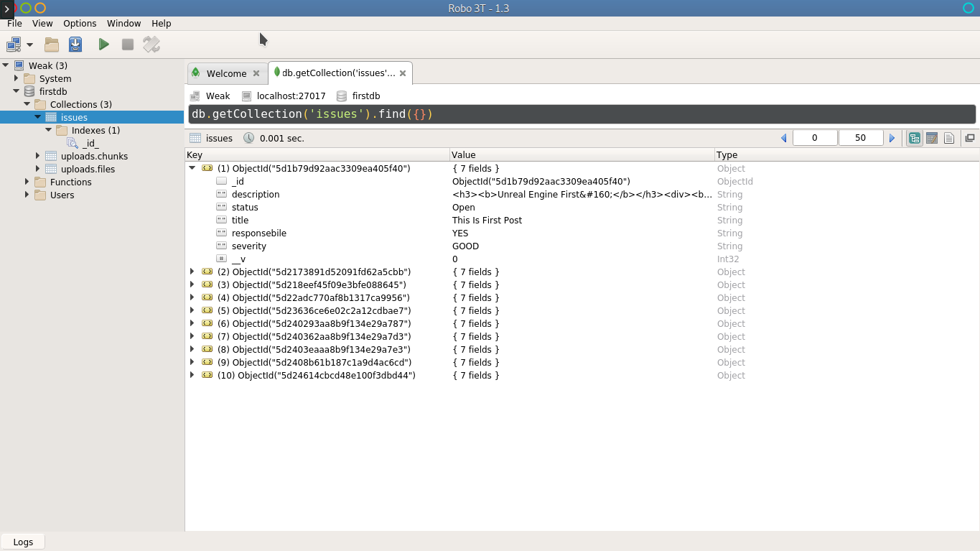This screenshot has height=551, width=980.
Task: Switch to the Welcome tab
Action: 225,73
